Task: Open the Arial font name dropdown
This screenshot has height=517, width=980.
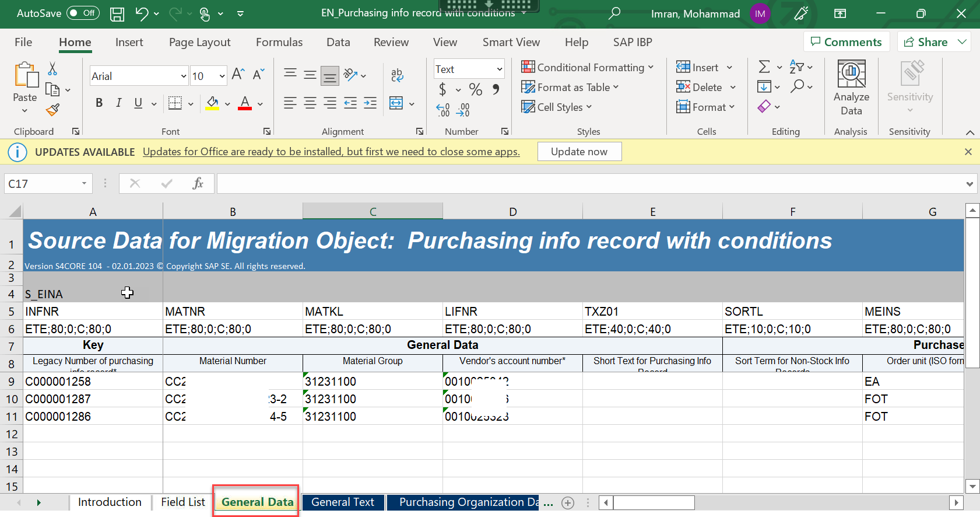Action: point(184,76)
